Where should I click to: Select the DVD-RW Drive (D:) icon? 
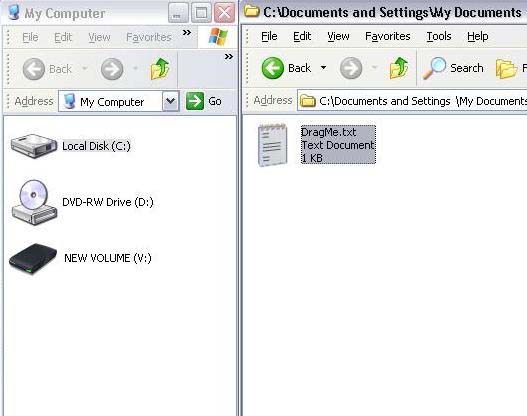tap(34, 202)
